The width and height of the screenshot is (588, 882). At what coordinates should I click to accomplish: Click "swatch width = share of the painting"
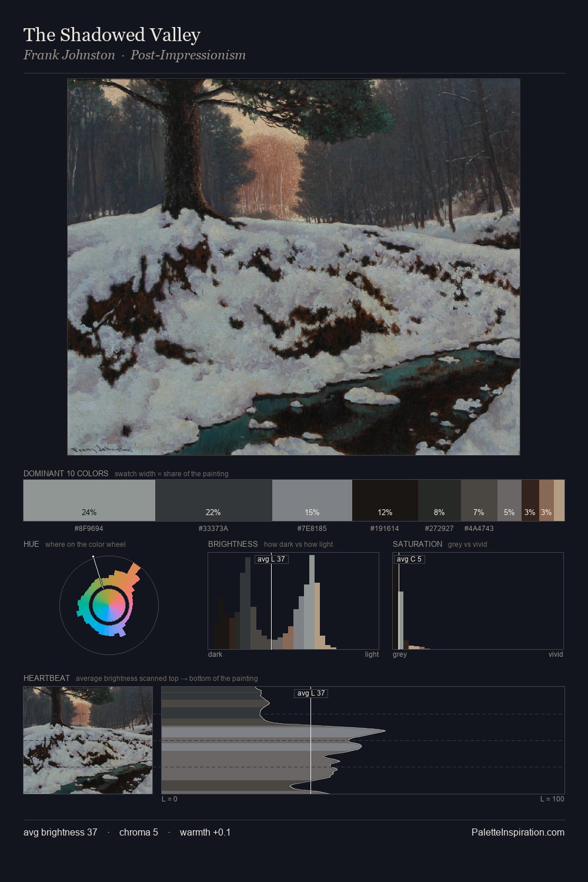tap(172, 474)
